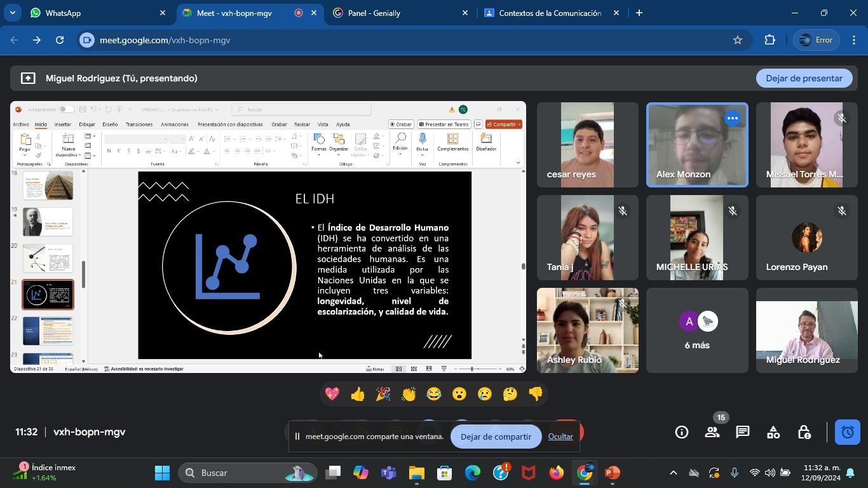Open meeting details info icon
The width and height of the screenshot is (868, 488).
point(682,432)
